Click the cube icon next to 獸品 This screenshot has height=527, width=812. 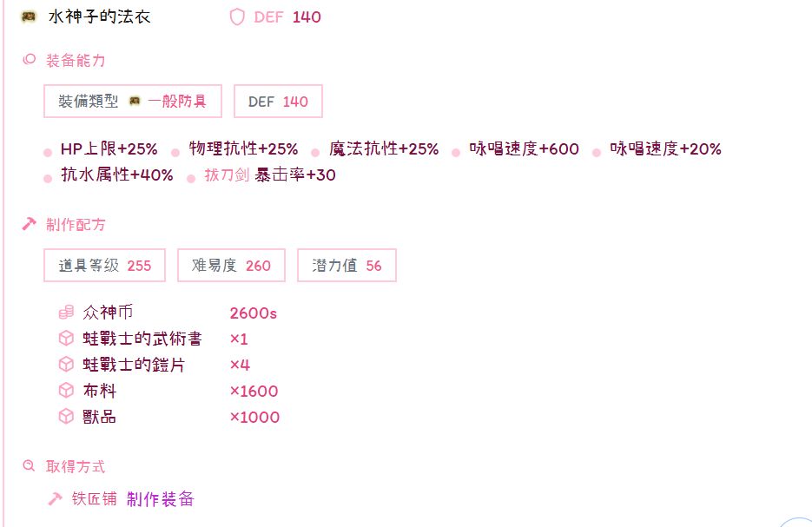tap(66, 417)
